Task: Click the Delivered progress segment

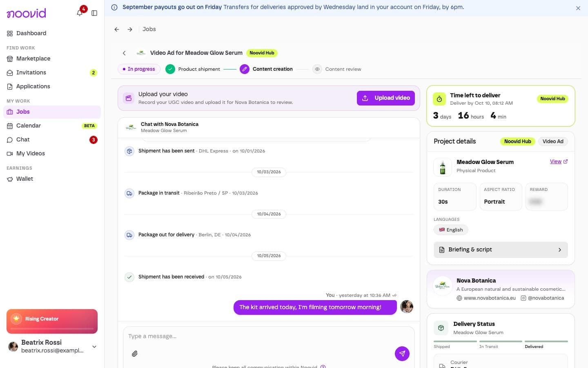Action: 546,341
